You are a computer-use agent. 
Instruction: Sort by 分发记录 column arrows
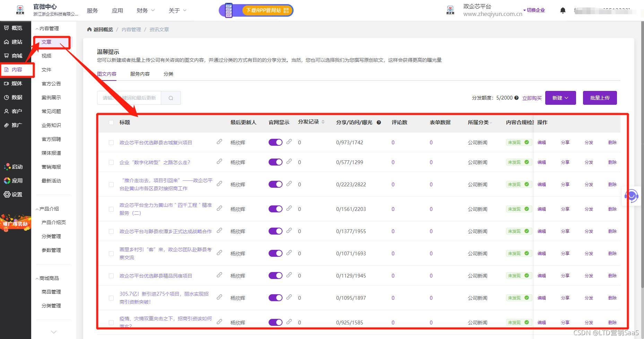323,122
